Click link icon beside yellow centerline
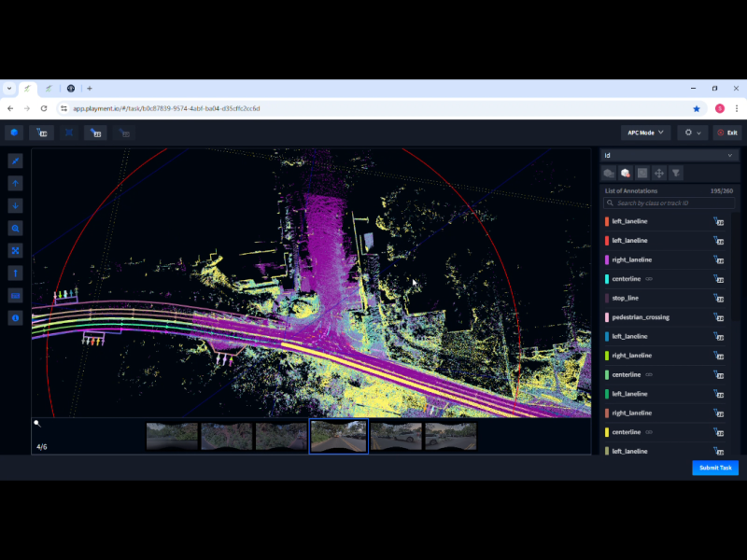 [649, 432]
